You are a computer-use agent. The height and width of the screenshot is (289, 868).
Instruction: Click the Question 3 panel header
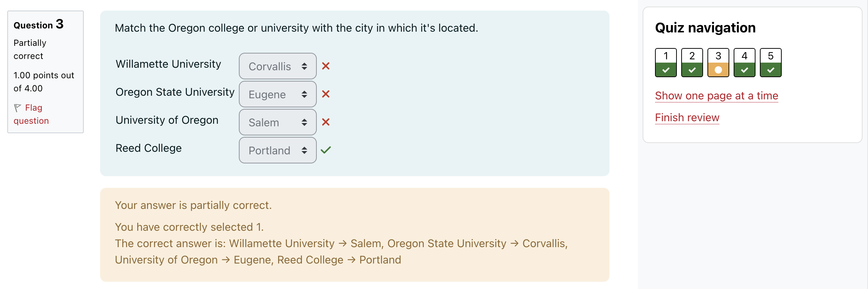[x=39, y=24]
